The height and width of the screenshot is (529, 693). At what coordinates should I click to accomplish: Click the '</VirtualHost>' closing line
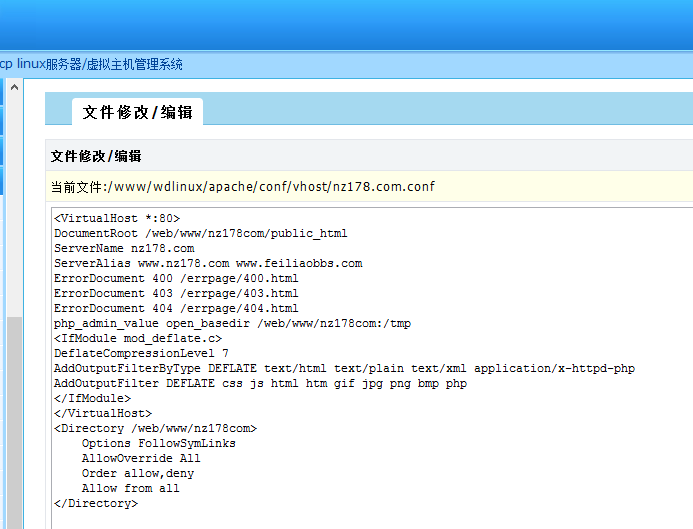(103, 414)
